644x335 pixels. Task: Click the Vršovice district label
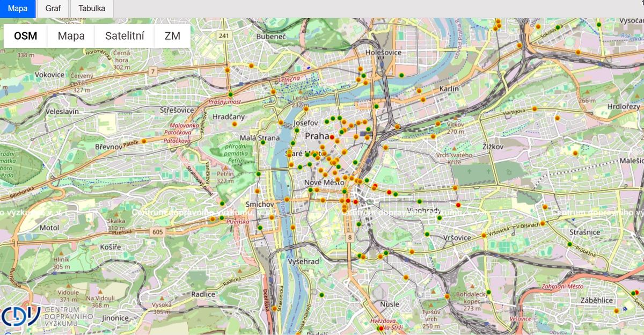(x=457, y=238)
